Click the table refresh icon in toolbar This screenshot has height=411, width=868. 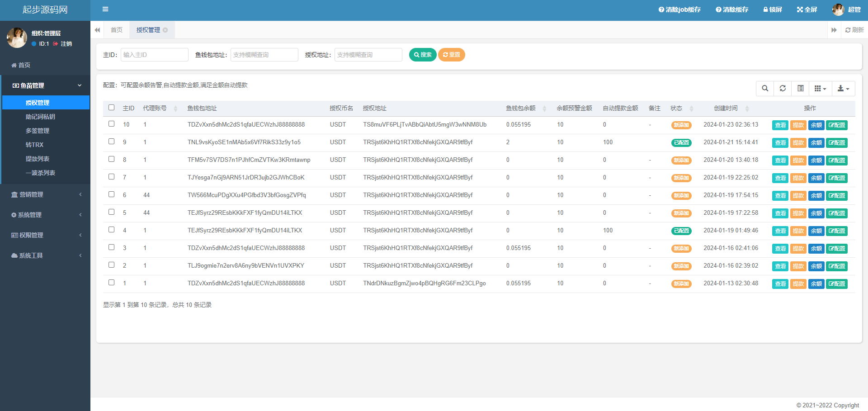point(783,89)
